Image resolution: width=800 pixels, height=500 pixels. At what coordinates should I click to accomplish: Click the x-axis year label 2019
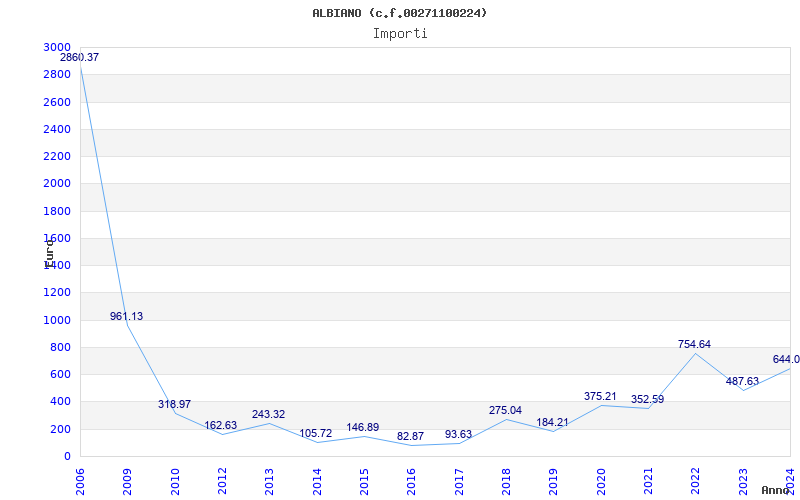[554, 481]
